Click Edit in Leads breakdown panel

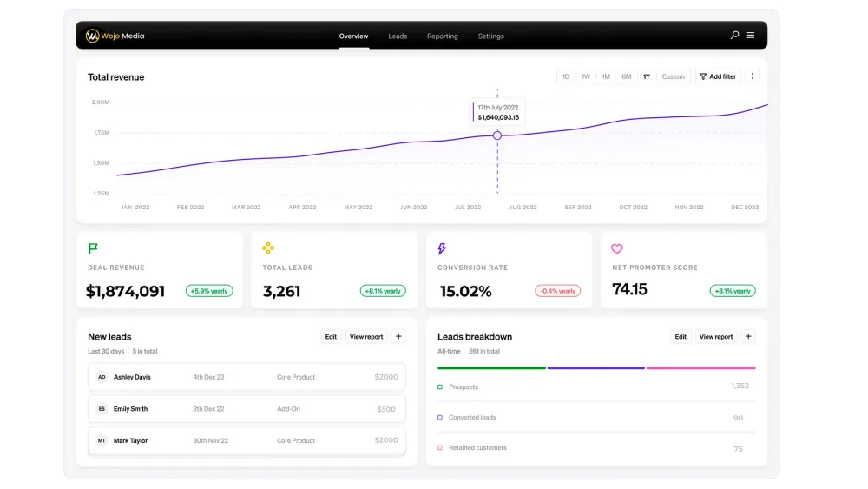(x=681, y=336)
